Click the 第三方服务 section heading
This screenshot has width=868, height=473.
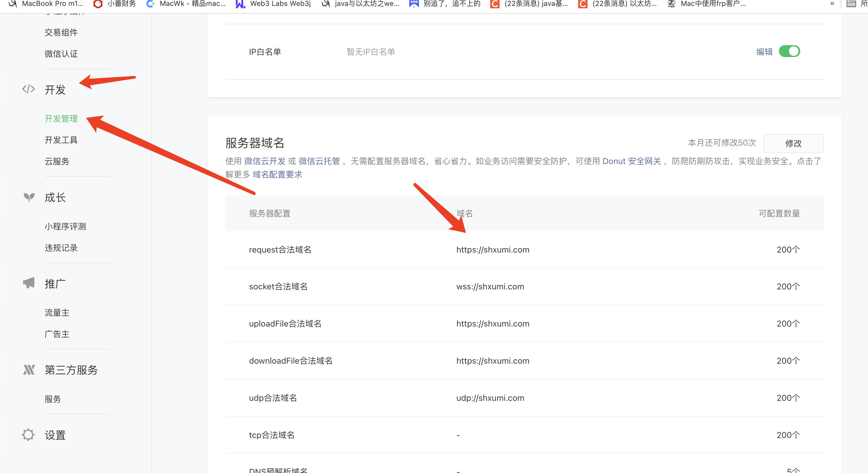71,370
